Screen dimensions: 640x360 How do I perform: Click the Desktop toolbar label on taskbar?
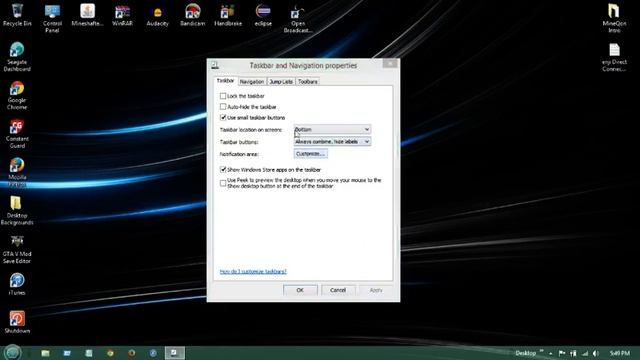(x=525, y=353)
